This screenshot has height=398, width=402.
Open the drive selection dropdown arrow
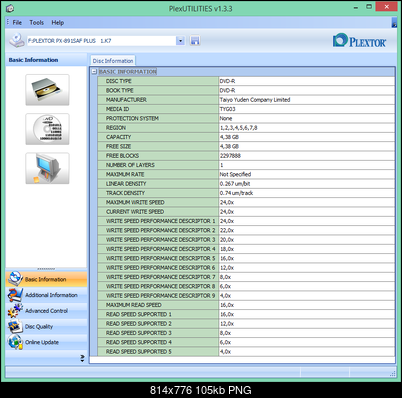point(180,41)
